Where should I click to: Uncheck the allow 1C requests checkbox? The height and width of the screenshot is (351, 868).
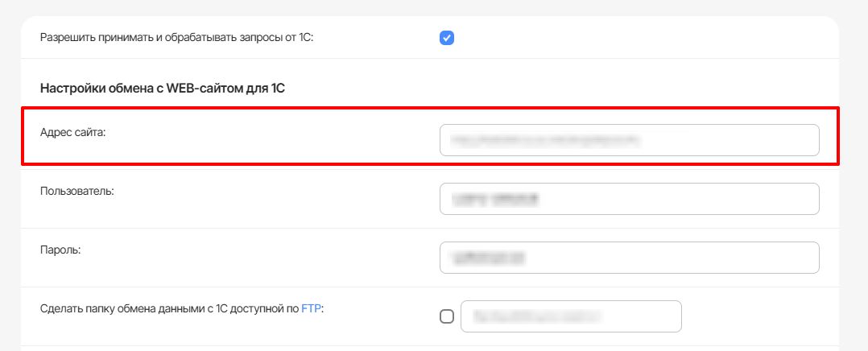coord(447,38)
